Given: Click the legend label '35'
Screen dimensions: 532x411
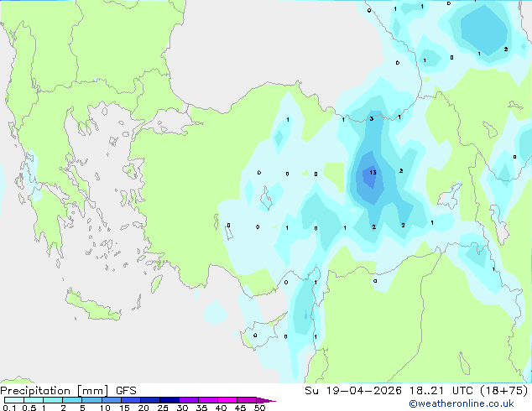Looking at the screenshot, I should pyautogui.click(x=201, y=408).
